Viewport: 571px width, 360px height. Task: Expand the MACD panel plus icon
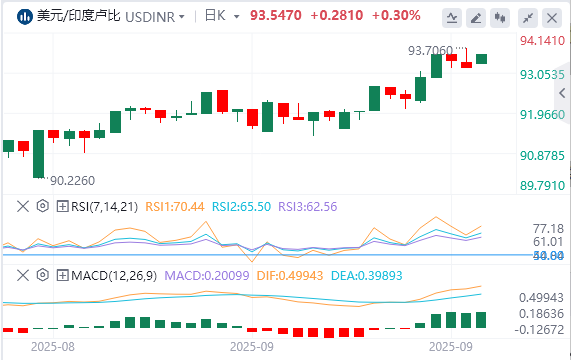coord(62,276)
